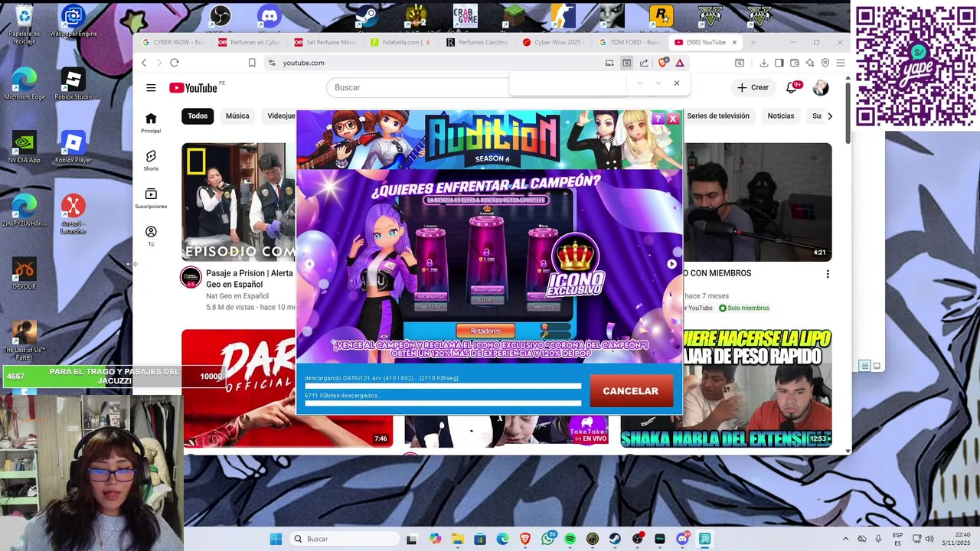This screenshot has height=551, width=980.
Task: Open YouTube notifications bell
Action: (x=792, y=87)
